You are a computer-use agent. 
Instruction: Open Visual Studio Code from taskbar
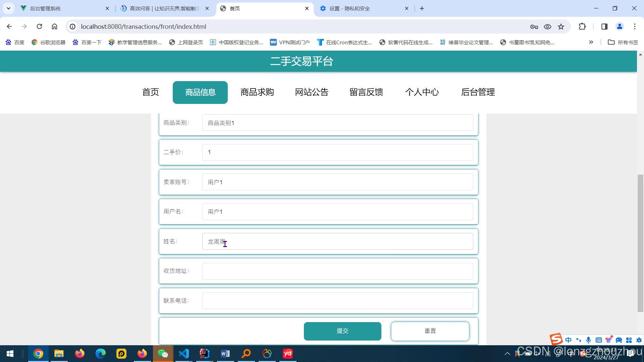click(184, 354)
